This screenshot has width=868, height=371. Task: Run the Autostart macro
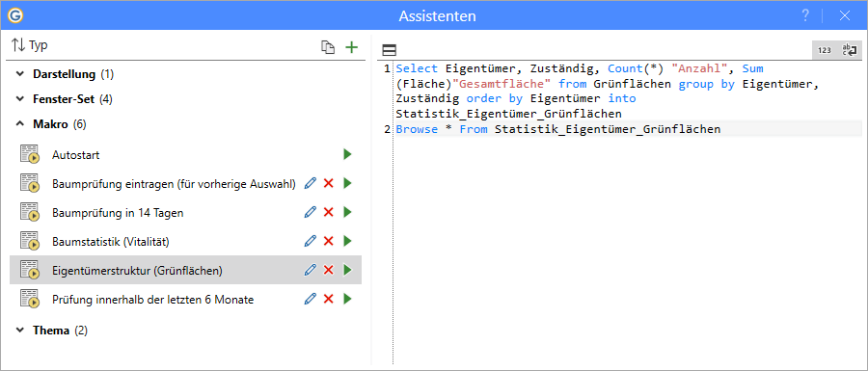click(347, 154)
